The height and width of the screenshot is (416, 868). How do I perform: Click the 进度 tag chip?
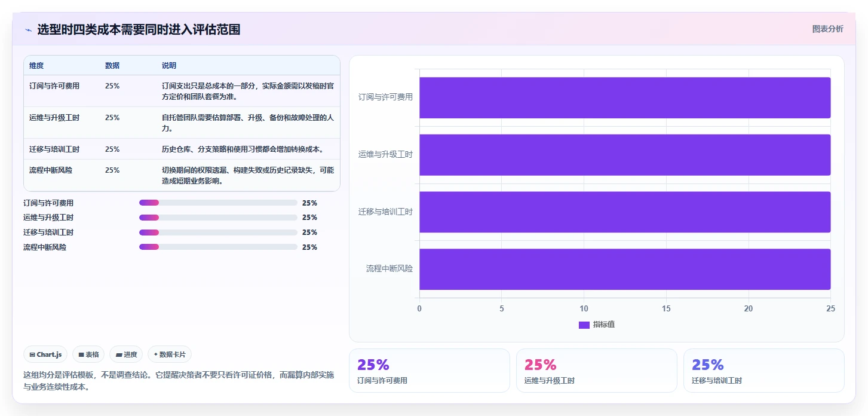point(126,354)
